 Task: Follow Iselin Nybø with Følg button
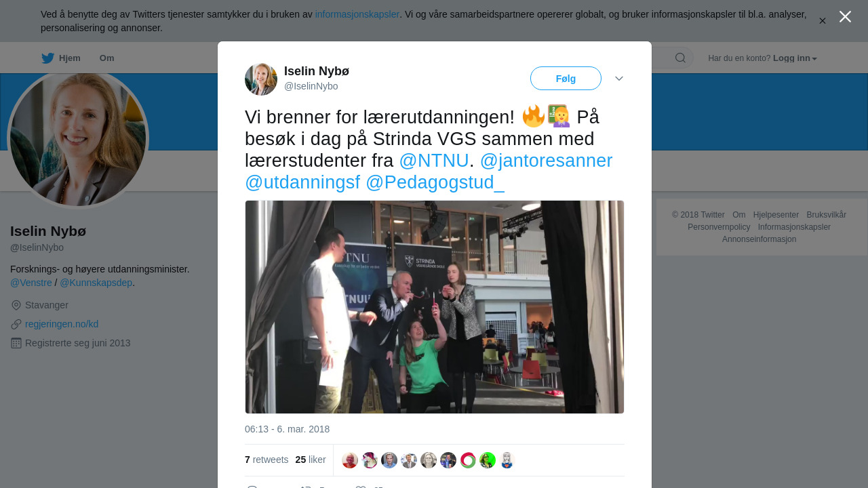(x=566, y=79)
